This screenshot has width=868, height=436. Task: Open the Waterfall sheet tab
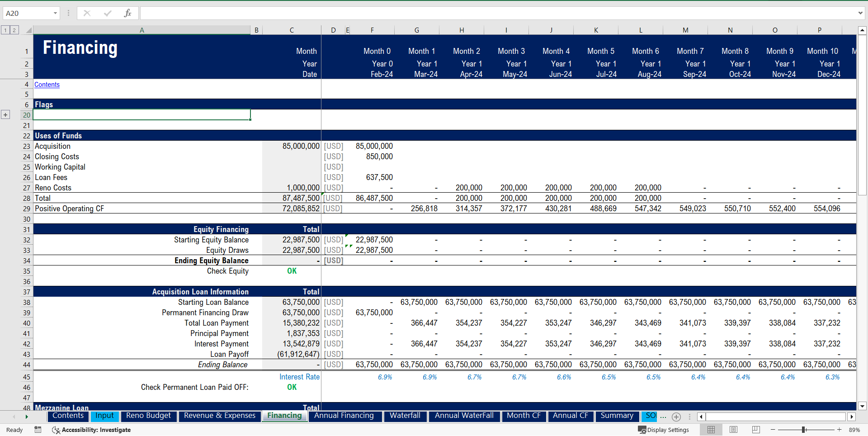(x=405, y=416)
